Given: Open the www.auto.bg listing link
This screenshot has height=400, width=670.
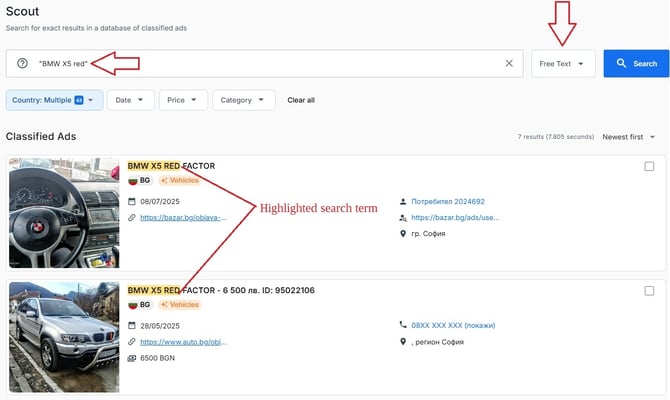Looking at the screenshot, I should pos(183,342).
